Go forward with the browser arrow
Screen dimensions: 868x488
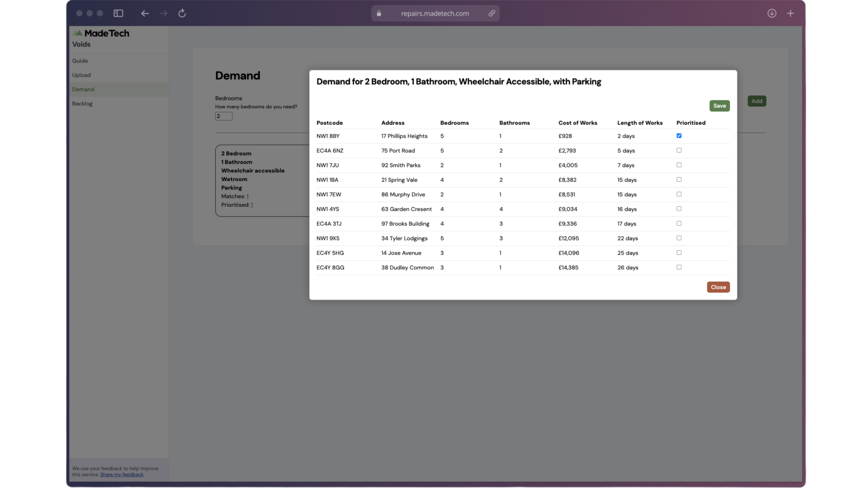[x=164, y=13]
